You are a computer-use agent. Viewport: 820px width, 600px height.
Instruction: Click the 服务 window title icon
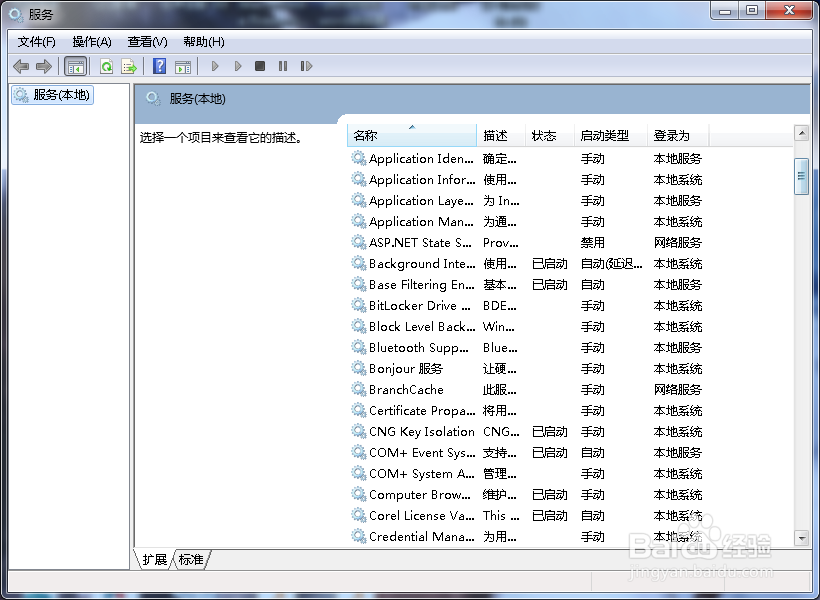[x=16, y=15]
